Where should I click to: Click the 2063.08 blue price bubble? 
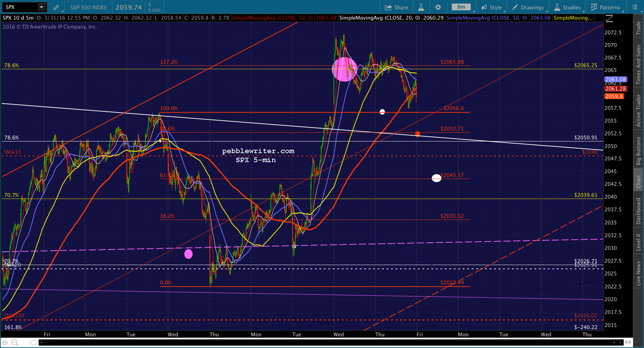point(615,80)
